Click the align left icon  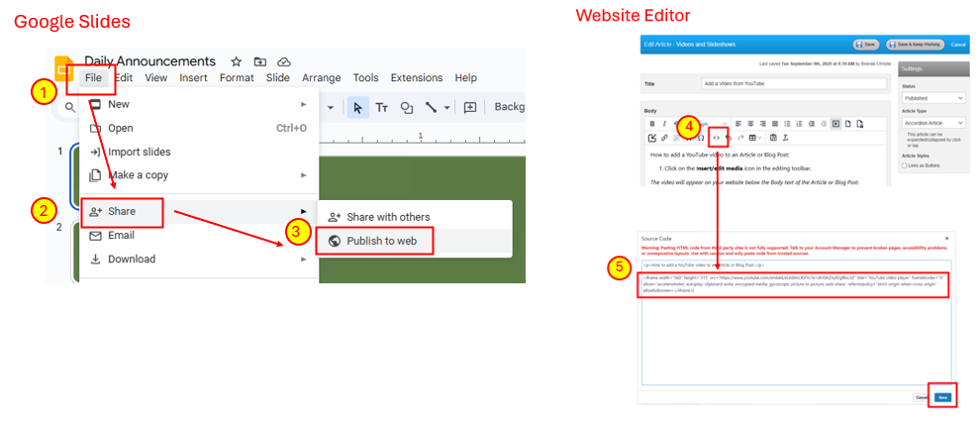coord(738,124)
